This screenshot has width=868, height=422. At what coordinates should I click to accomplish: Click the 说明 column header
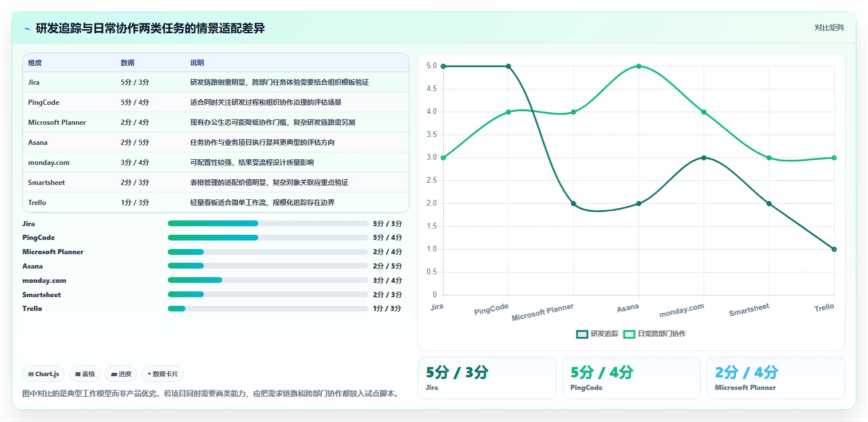[197, 63]
